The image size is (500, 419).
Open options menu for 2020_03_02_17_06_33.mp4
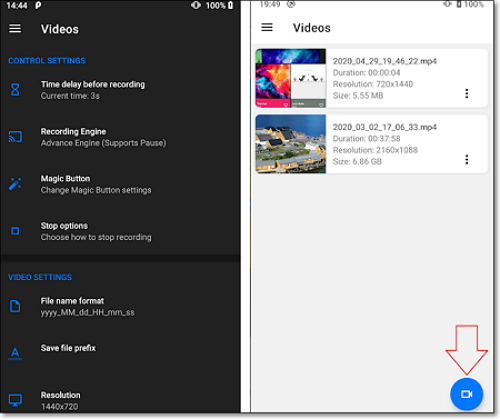pos(466,160)
